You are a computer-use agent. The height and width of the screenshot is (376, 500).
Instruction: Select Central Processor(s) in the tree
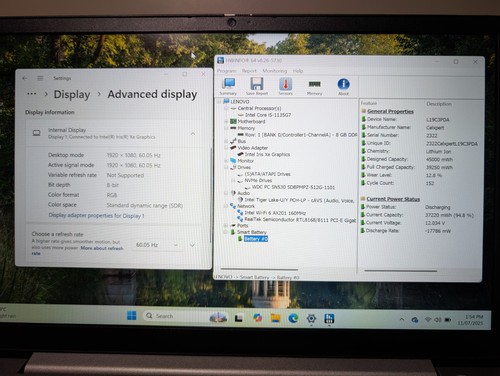(x=259, y=108)
